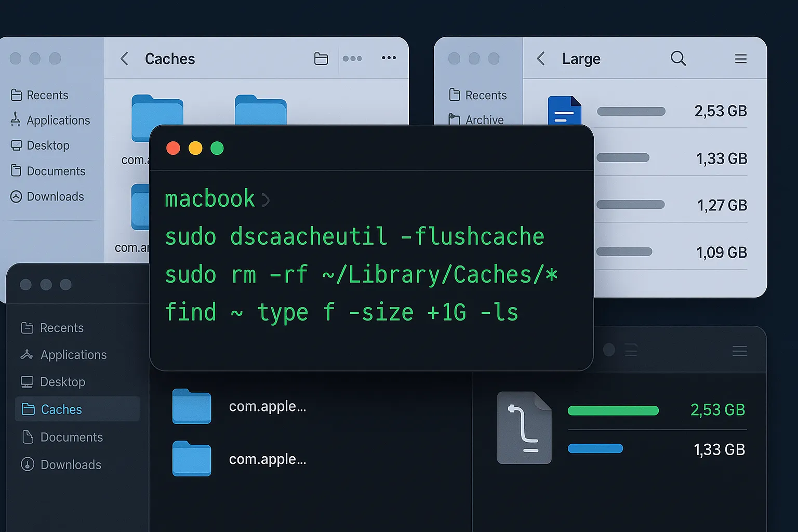The height and width of the screenshot is (532, 798).
Task: Go back using chevron in Large window
Action: click(x=541, y=59)
